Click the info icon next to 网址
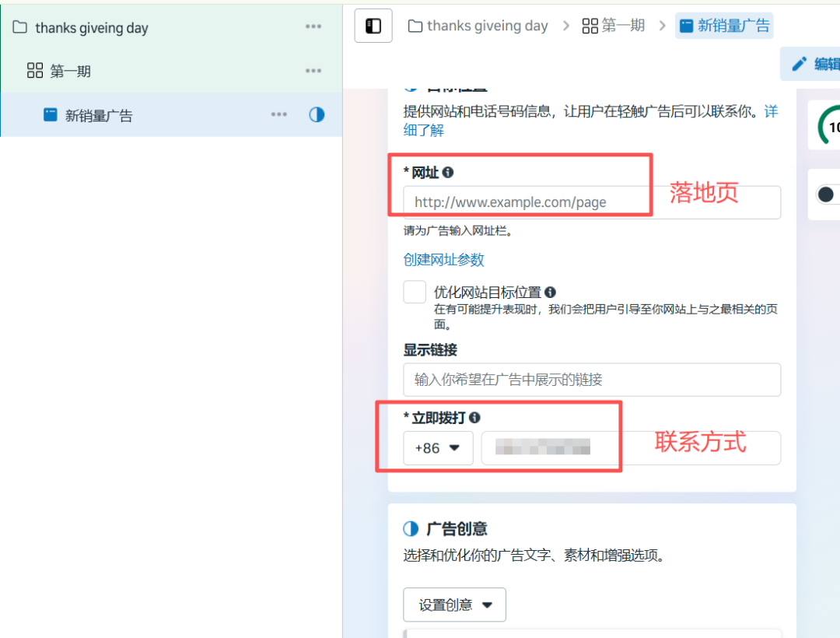Screen dimensions: 840x638 (449, 172)
